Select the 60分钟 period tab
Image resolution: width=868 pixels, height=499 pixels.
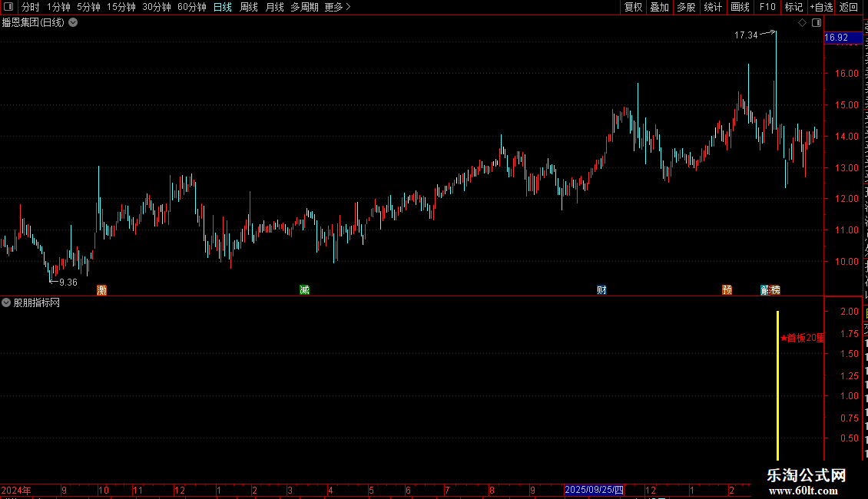[x=191, y=7]
